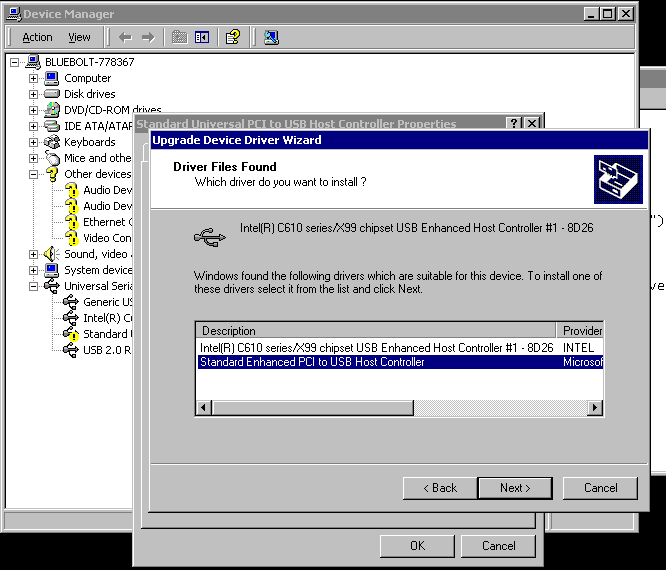The width and height of the screenshot is (666, 570).
Task: Click the Back arrow in Device Manager toolbar
Action: click(x=125, y=37)
